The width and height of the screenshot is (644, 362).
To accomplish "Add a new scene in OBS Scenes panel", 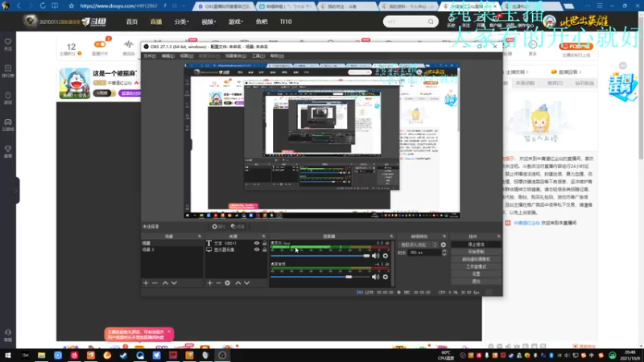I will [146, 283].
